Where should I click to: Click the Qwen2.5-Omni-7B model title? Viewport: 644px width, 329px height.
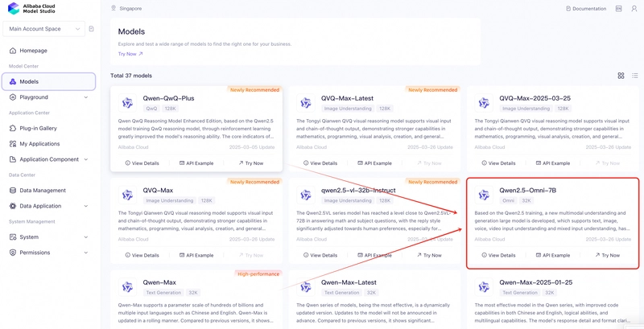pos(528,191)
